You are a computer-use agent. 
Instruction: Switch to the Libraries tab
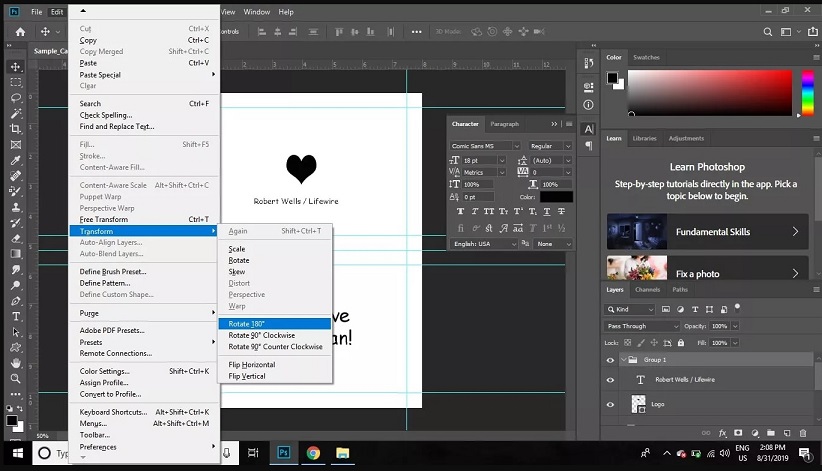644,138
